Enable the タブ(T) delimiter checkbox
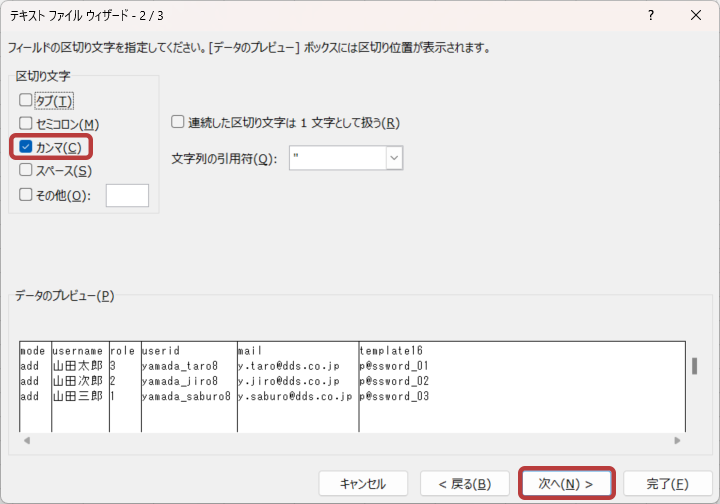 click(x=26, y=100)
